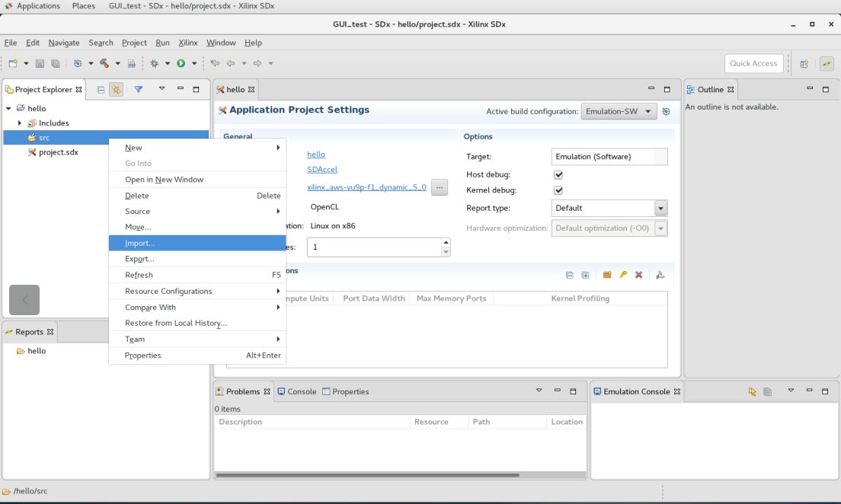Click the build configuration gear toolbar icon

click(x=78, y=63)
